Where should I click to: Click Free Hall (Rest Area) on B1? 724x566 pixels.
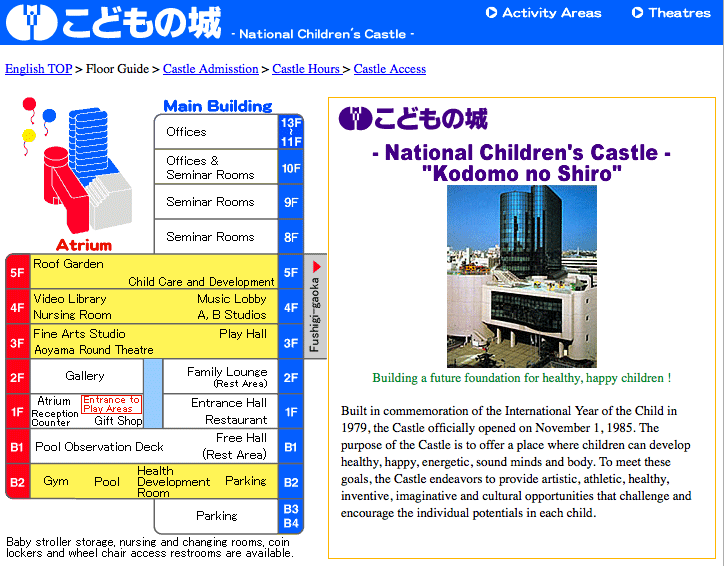click(x=235, y=446)
